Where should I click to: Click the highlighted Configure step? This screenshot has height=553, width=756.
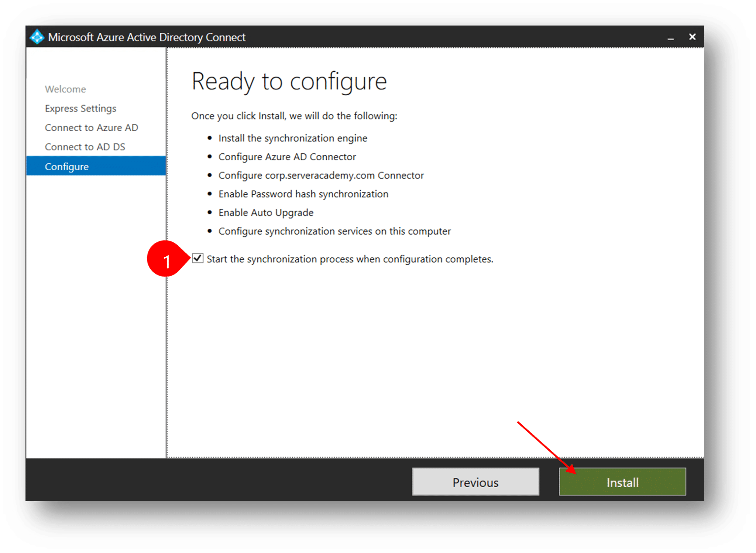click(x=67, y=166)
